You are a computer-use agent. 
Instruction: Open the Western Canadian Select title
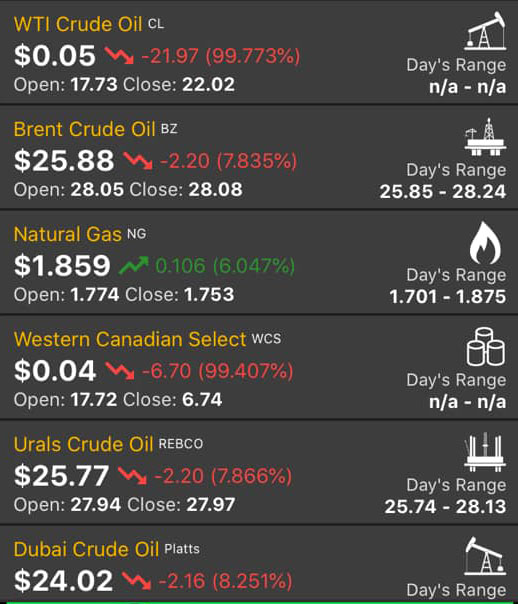point(130,339)
